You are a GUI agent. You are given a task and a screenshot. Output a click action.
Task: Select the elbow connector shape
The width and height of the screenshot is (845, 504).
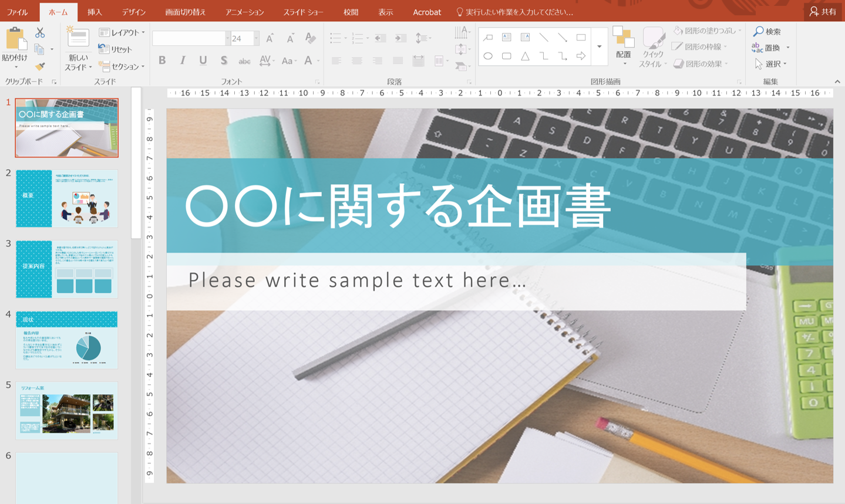tap(544, 56)
